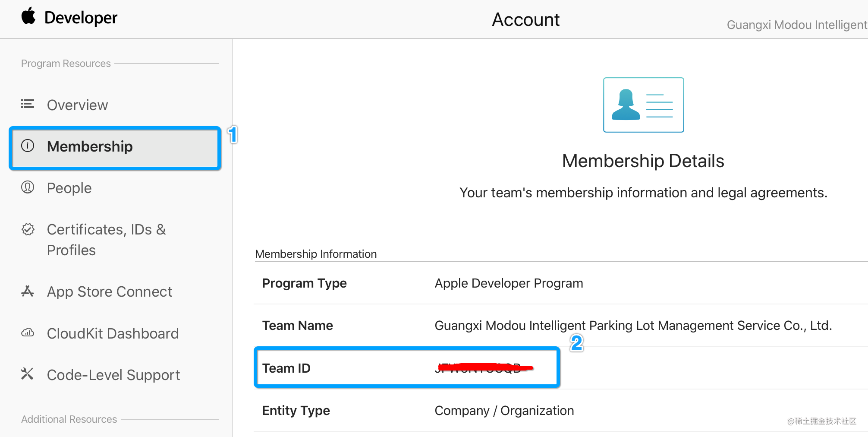The width and height of the screenshot is (868, 437).
Task: Click the Apple logo icon
Action: coord(28,16)
